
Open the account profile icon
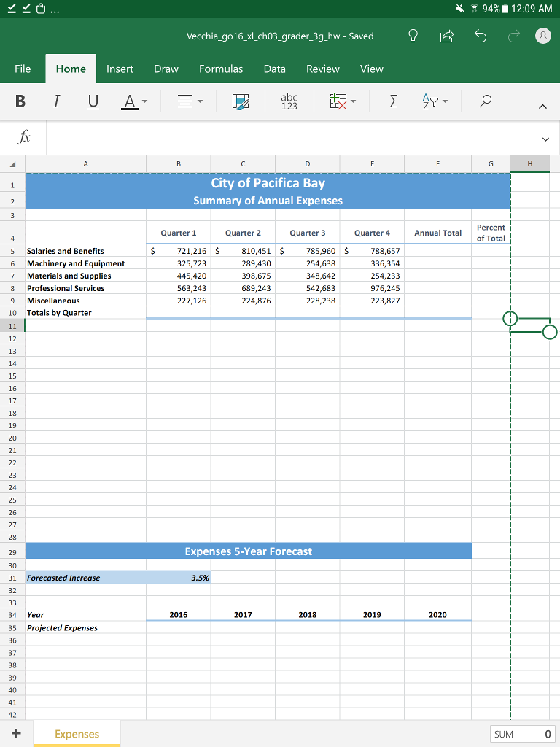tap(541, 36)
